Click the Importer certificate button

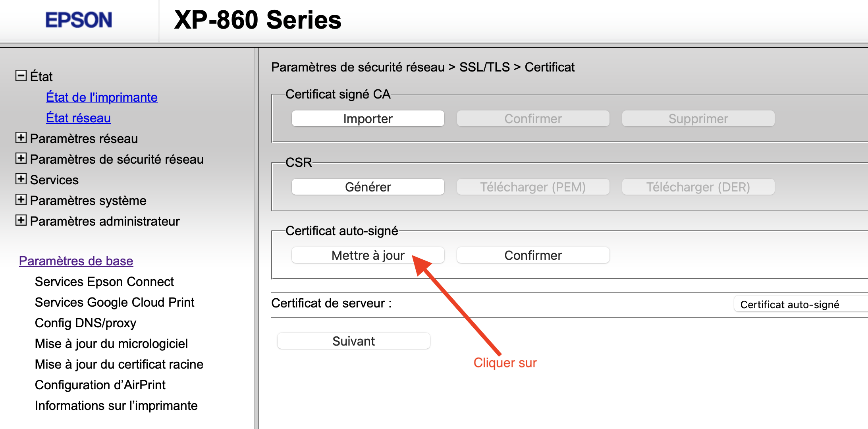point(368,119)
